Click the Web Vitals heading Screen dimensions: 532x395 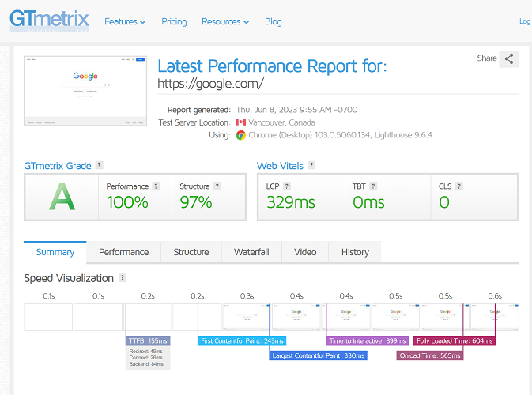click(x=280, y=166)
